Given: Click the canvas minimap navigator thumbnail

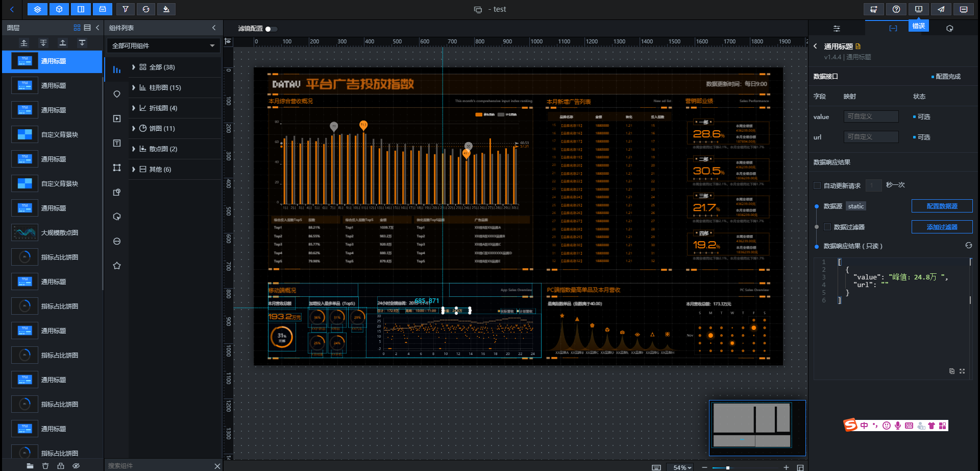Looking at the screenshot, I should (757, 428).
